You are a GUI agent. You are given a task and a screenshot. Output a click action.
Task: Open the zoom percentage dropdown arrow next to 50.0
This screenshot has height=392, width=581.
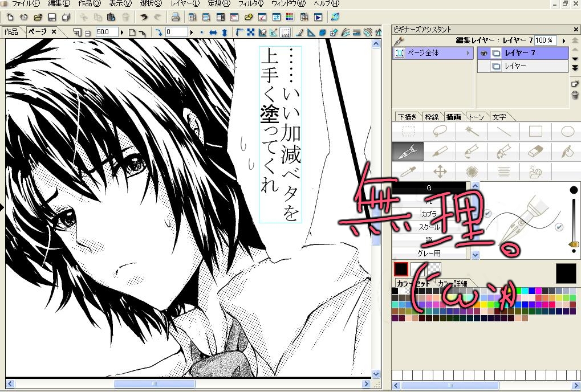tap(122, 32)
